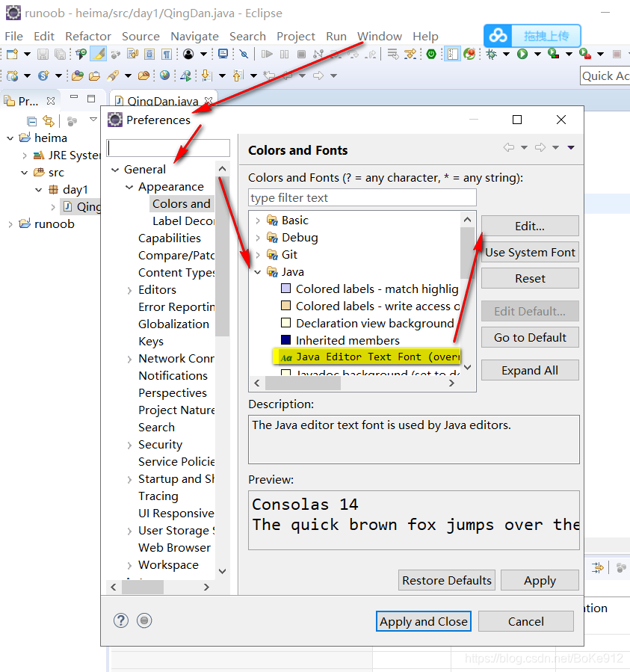
Task: Click the Quick Access box
Action: click(x=605, y=75)
